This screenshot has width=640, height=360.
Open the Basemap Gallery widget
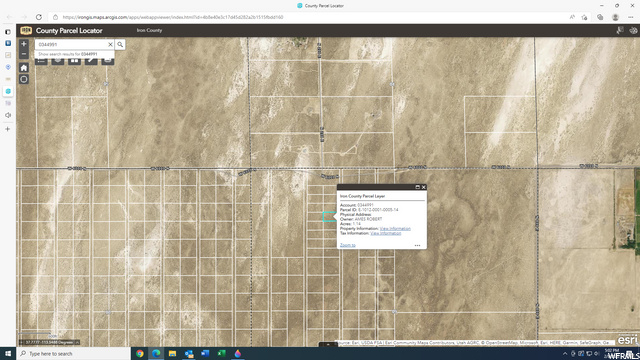(74, 61)
